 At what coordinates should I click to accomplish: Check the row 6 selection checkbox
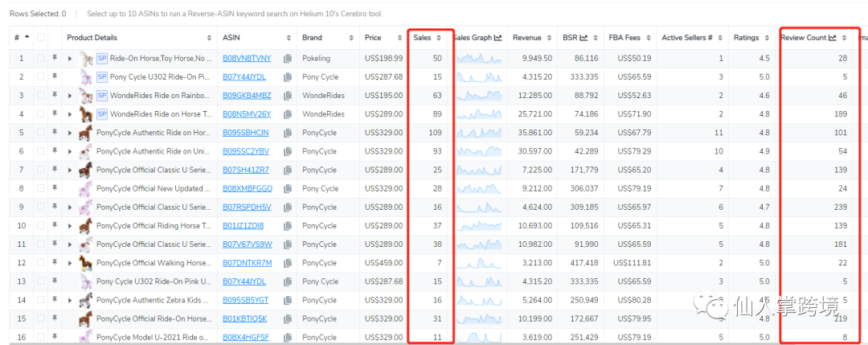point(40,152)
